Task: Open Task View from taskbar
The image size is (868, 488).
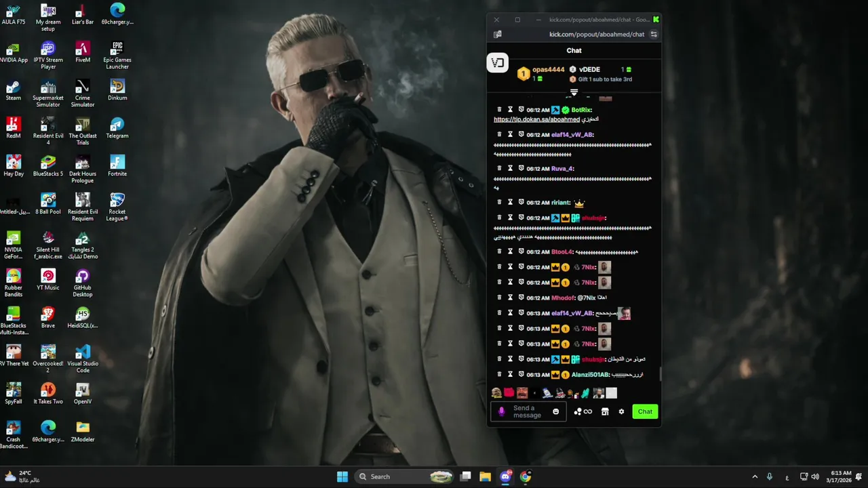Action: pos(465,476)
